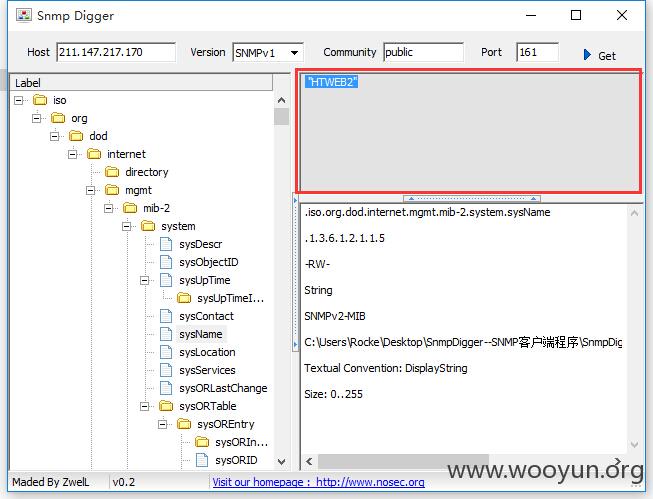653x499 pixels.
Task: Click the sysServices document icon
Action: (x=166, y=370)
